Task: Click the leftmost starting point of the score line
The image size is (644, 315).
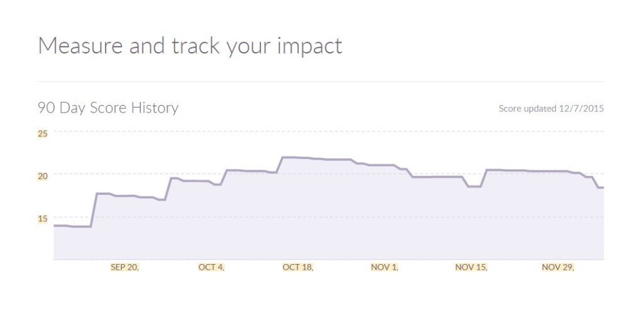Action: tap(54, 225)
